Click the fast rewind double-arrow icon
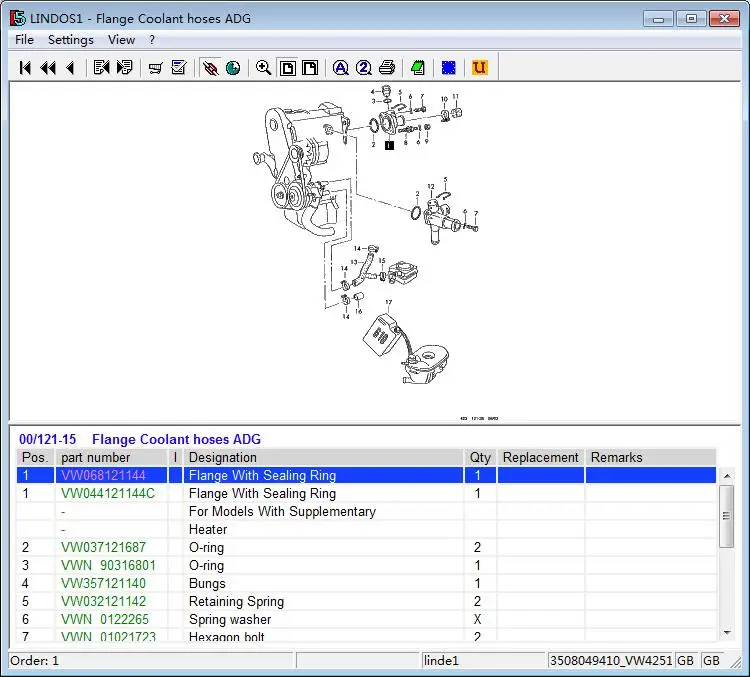This screenshot has height=677, width=750. click(47, 68)
